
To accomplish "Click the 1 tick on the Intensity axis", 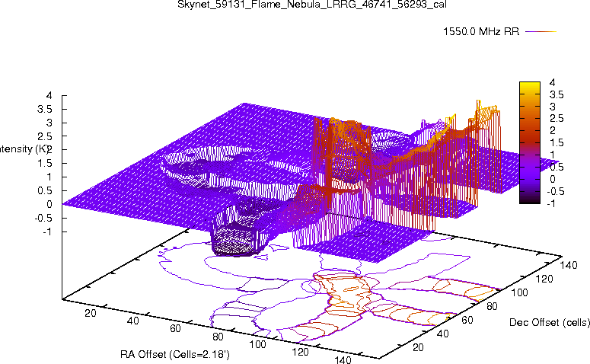I will [x=49, y=177].
